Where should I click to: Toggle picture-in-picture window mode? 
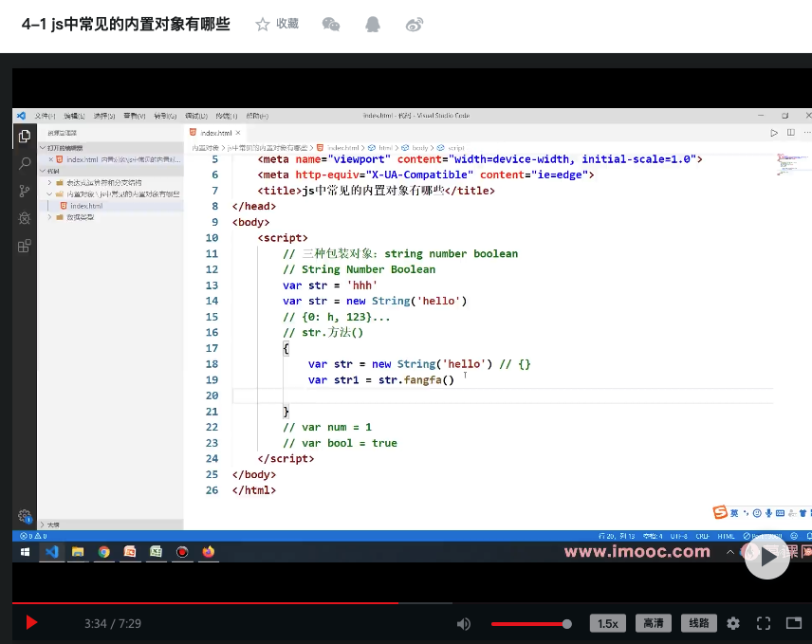tap(793, 623)
